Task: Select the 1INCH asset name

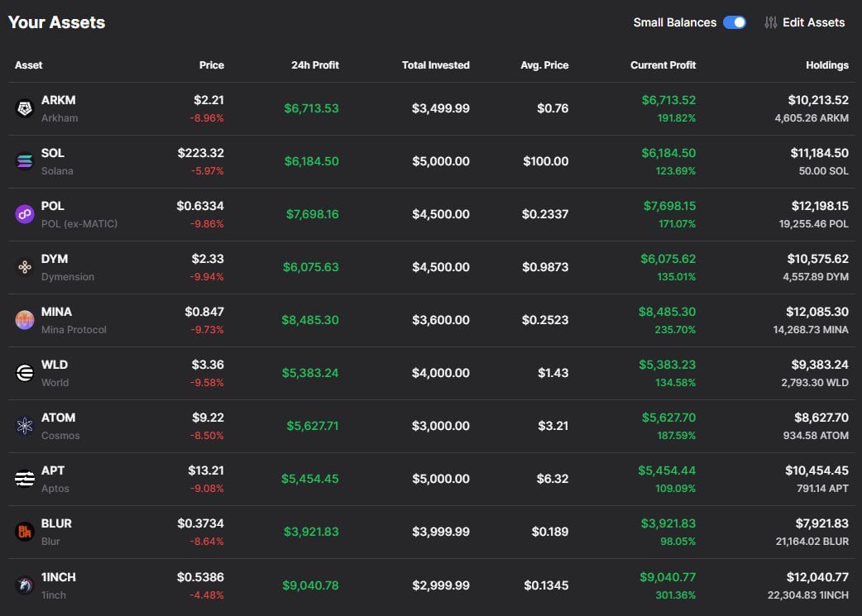Action: pyautogui.click(x=58, y=577)
